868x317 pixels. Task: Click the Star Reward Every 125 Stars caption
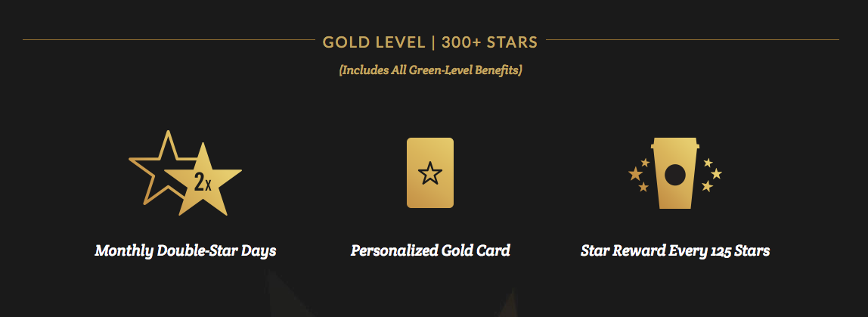(674, 251)
